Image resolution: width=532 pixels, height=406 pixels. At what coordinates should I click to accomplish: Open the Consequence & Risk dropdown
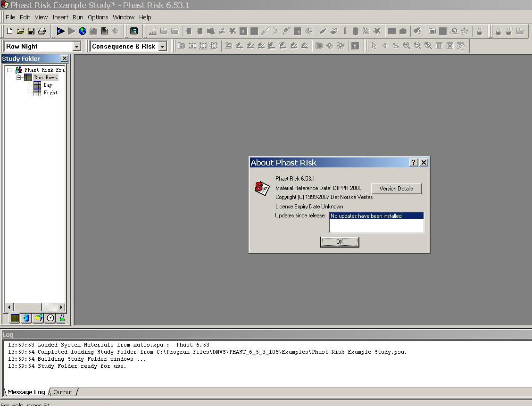point(163,46)
